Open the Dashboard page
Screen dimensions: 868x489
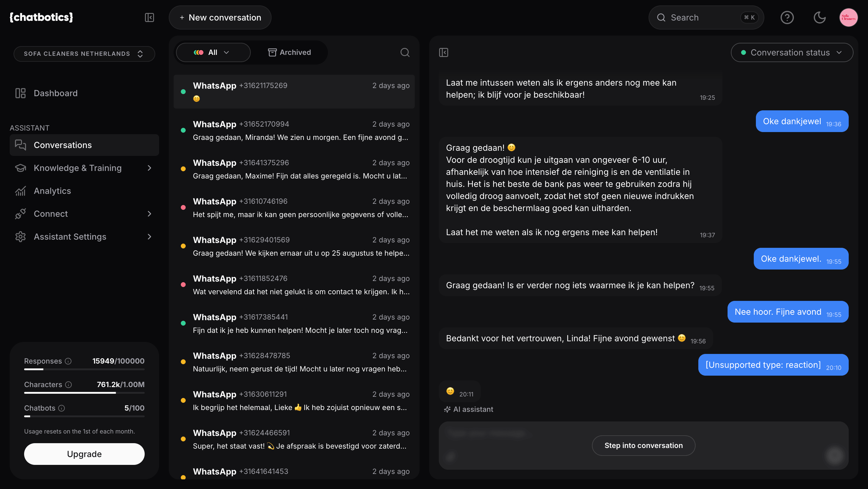(x=55, y=93)
